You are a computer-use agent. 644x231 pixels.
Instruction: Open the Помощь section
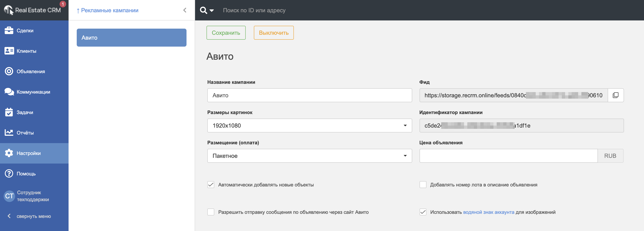(x=34, y=174)
